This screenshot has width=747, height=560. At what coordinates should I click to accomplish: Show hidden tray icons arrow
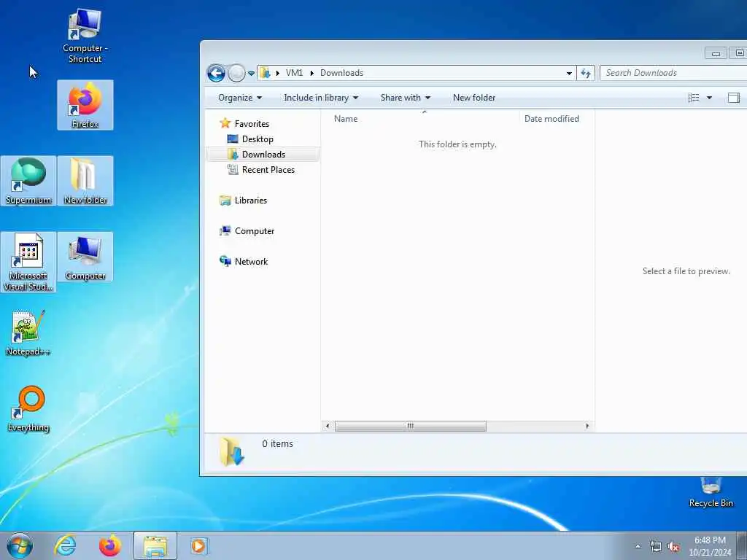pyautogui.click(x=638, y=547)
